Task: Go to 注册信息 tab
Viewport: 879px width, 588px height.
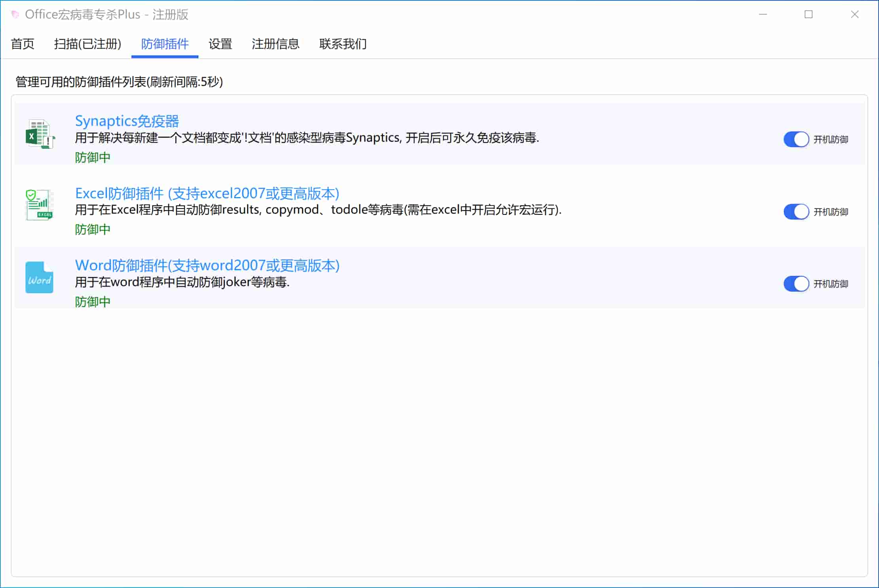Action: (275, 44)
